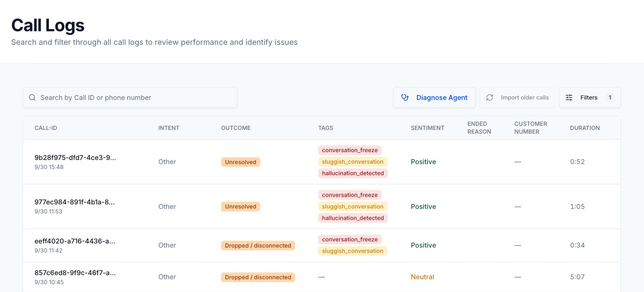Click the 0:34 duration value
Viewport: 644px width, 292px height.
coord(577,246)
